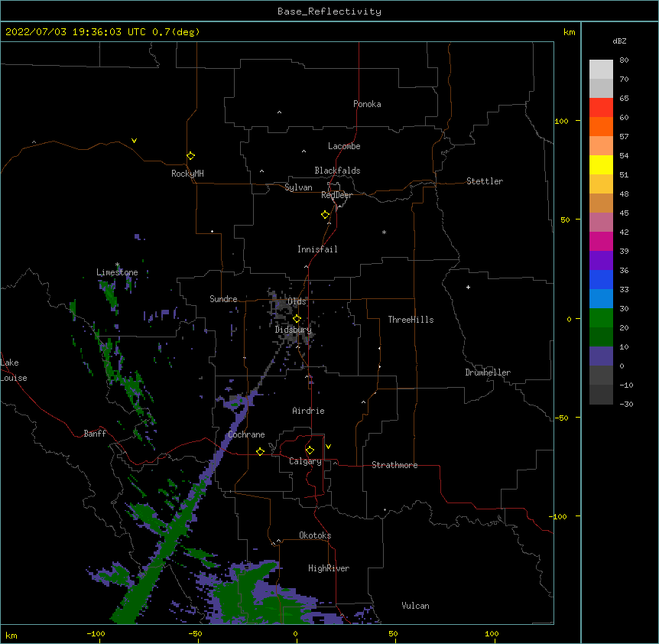Image resolution: width=659 pixels, height=644 pixels.
Task: Select the 42 dBZ magenta swatch
Action: tap(601, 241)
